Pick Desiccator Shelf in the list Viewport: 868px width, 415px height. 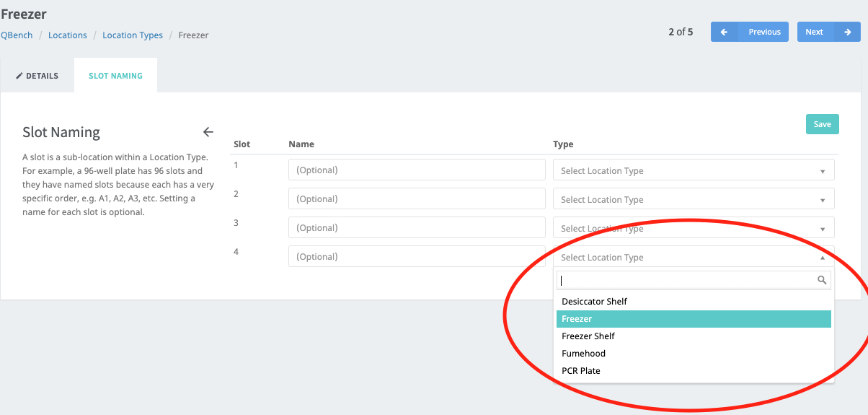694,302
